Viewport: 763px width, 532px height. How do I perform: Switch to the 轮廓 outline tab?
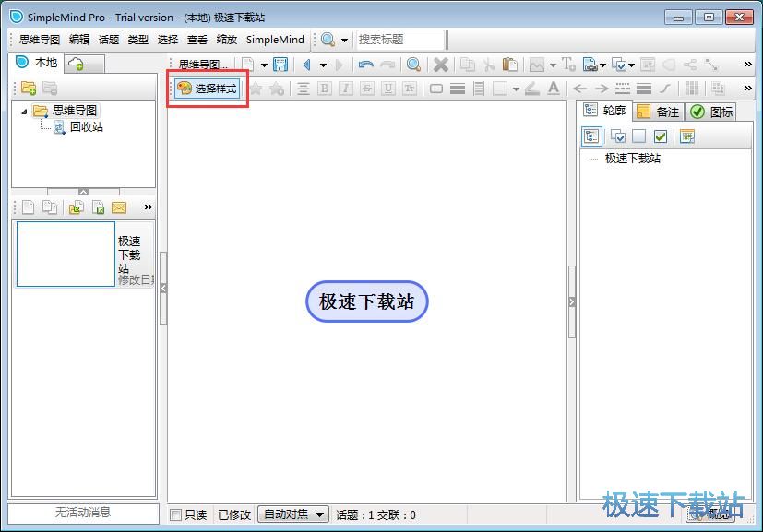tap(604, 111)
